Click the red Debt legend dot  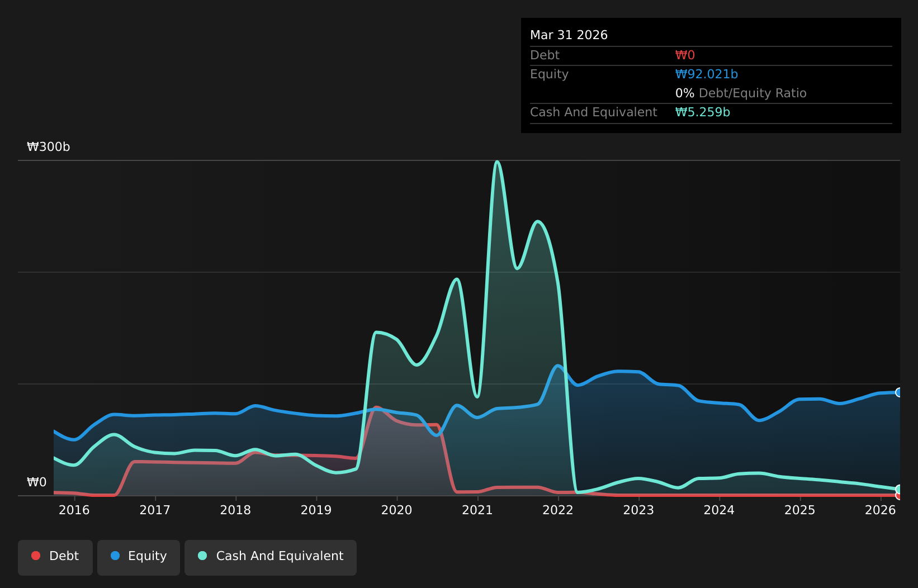[x=36, y=556]
